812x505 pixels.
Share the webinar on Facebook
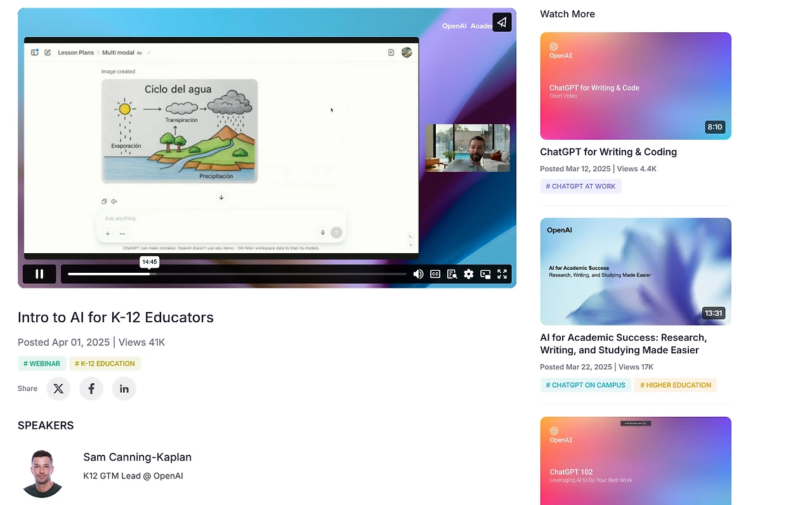pyautogui.click(x=91, y=388)
